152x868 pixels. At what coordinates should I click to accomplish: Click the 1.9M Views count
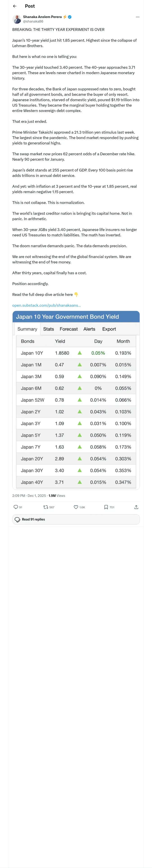57,496
